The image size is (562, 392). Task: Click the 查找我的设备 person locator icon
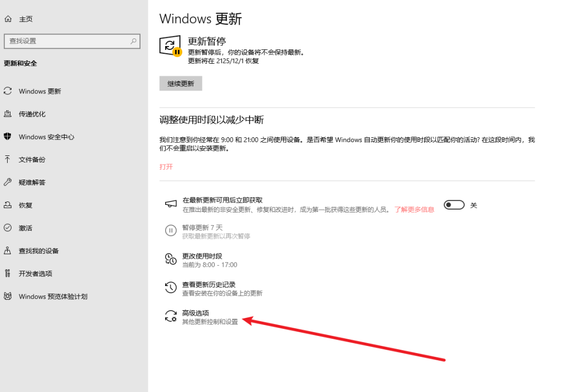tap(8, 251)
